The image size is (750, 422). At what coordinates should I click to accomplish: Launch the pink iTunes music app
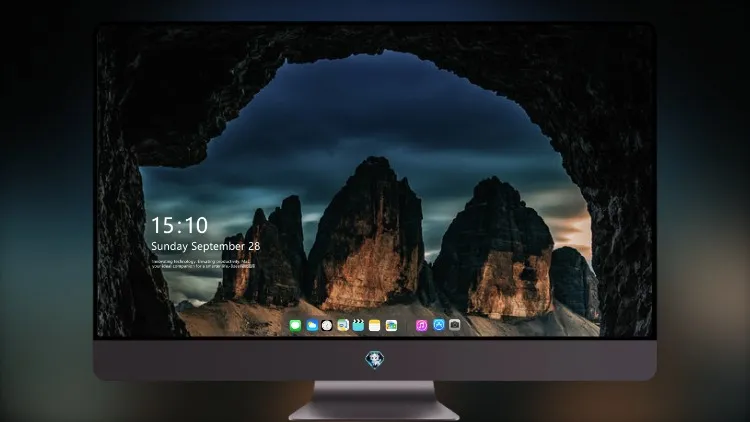pos(421,326)
